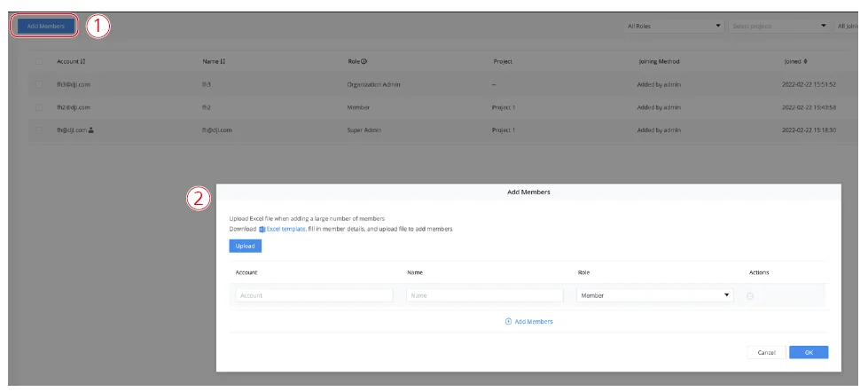Expand the Member role dropdown in dialog
The width and height of the screenshot is (868, 392).
654,295
